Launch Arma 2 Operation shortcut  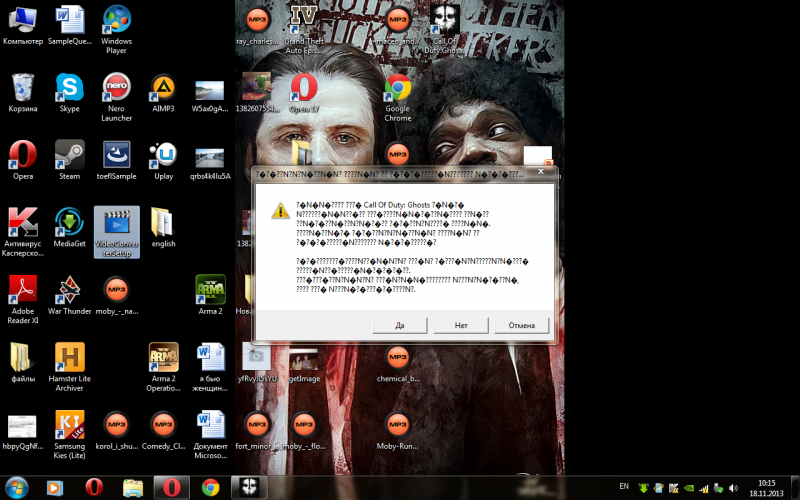coord(163,366)
